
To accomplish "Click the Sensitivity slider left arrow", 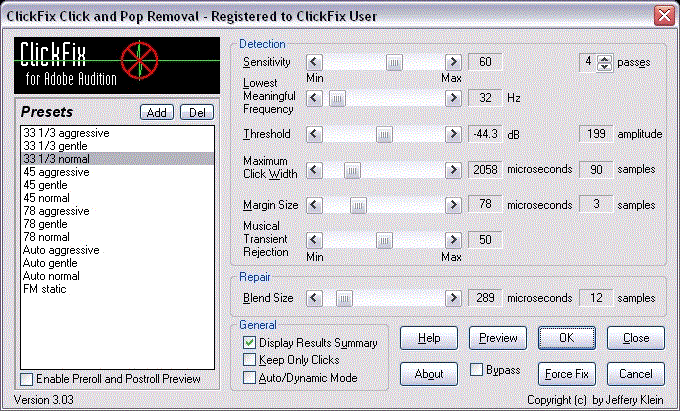I will [314, 62].
